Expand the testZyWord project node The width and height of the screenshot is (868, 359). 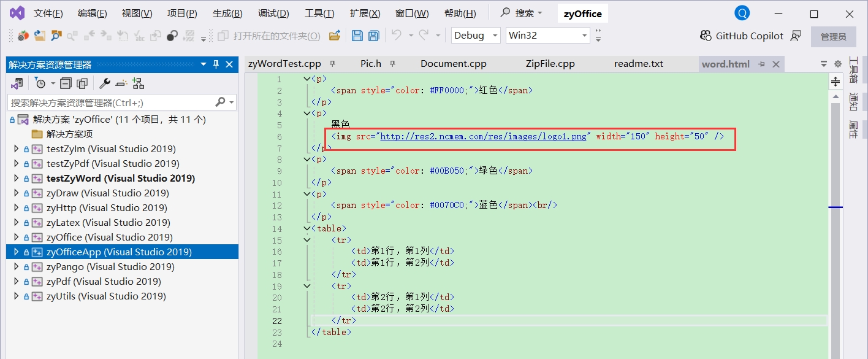click(17, 179)
